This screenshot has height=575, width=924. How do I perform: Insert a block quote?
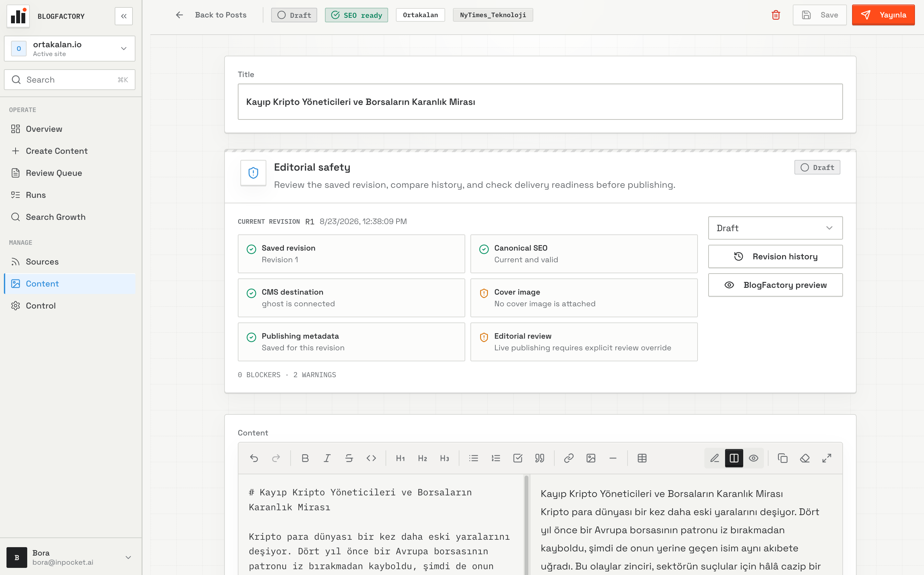[x=540, y=458]
